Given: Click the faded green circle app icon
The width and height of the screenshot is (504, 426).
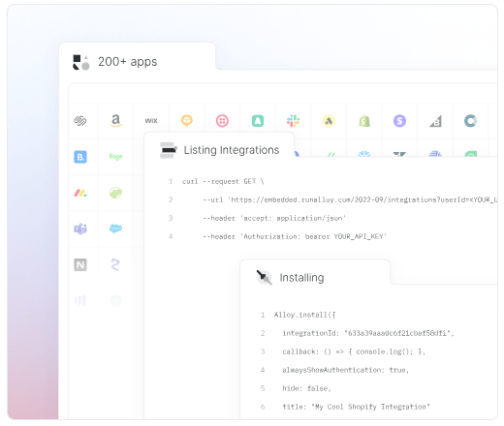Looking at the screenshot, I should [115, 301].
